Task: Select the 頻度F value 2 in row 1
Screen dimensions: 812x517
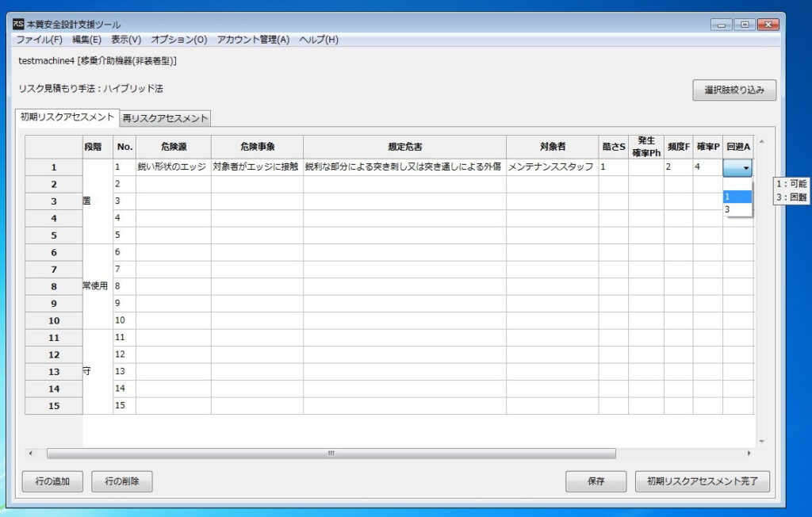Action: coord(679,167)
